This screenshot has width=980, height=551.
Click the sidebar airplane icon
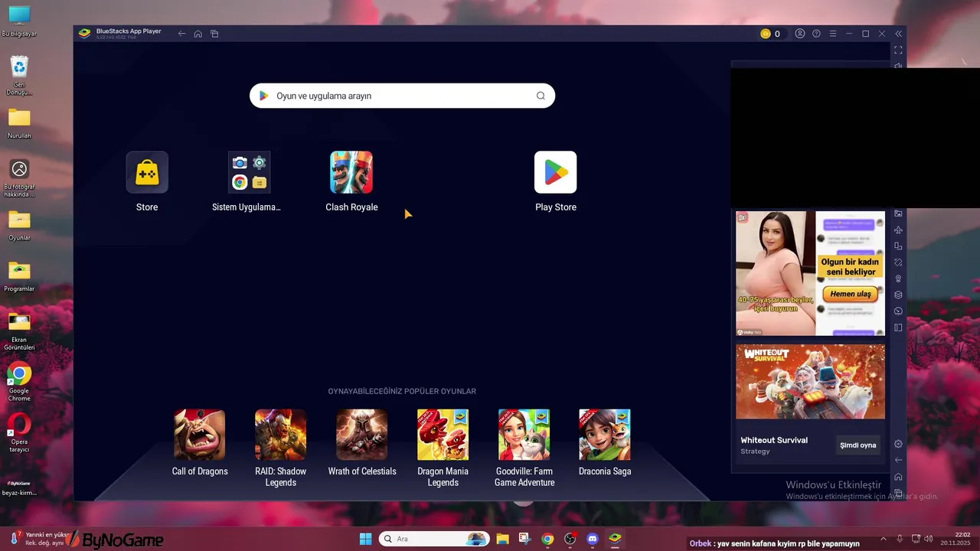tap(899, 230)
